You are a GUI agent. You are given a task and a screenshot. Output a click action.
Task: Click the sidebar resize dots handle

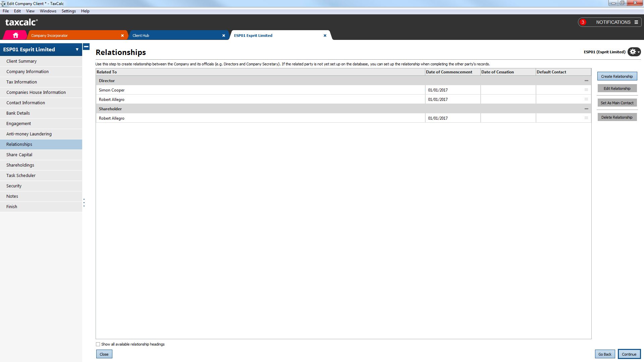[x=84, y=202]
